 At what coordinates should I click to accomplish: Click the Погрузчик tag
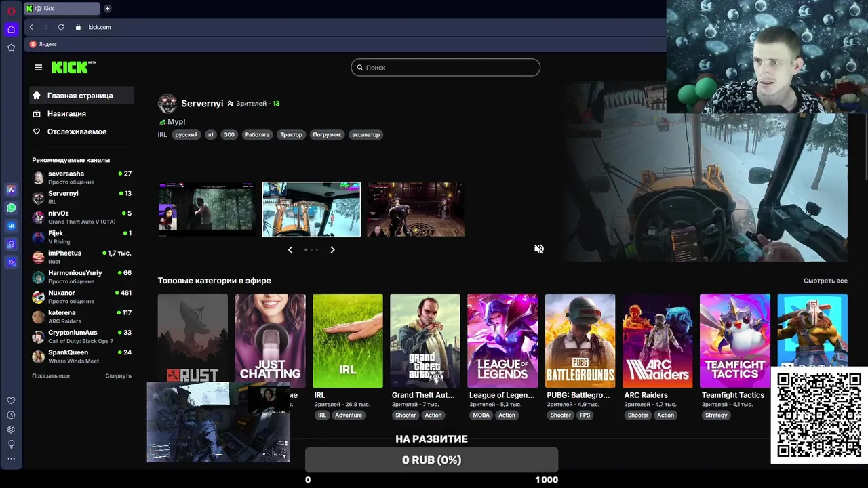327,134
